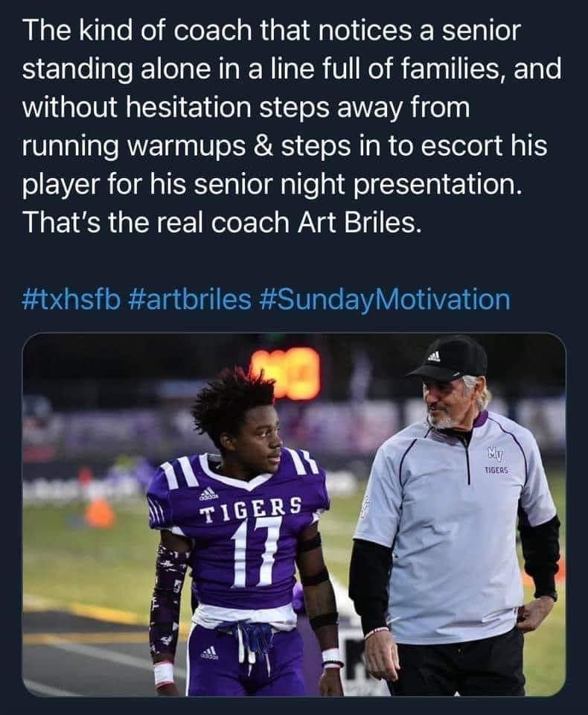Open the attached photo of coach and player
The width and height of the screenshot is (588, 715).
pyautogui.click(x=294, y=515)
